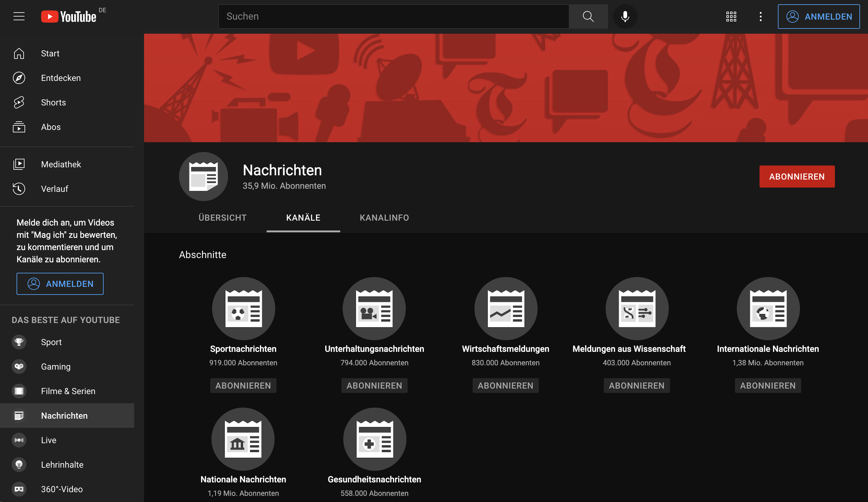
Task: Click the search magnifier button
Action: [x=588, y=16]
